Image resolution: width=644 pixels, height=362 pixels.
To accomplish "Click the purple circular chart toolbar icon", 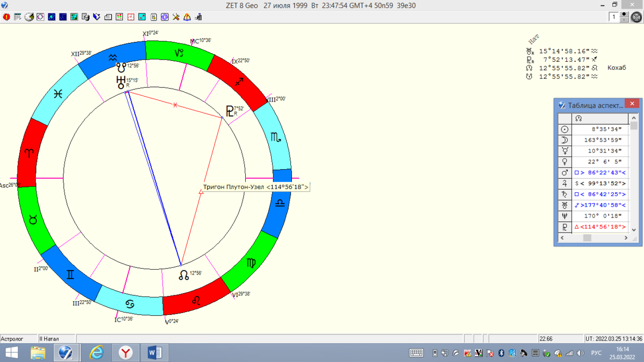I will coord(165,17).
